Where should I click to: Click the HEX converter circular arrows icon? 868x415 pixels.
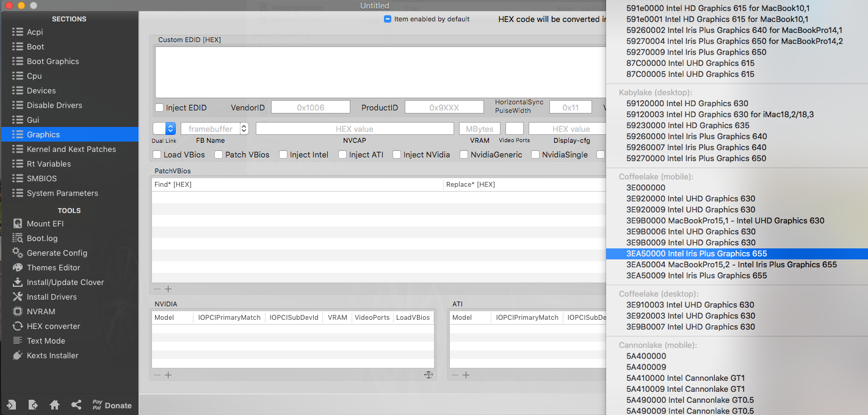(x=17, y=326)
